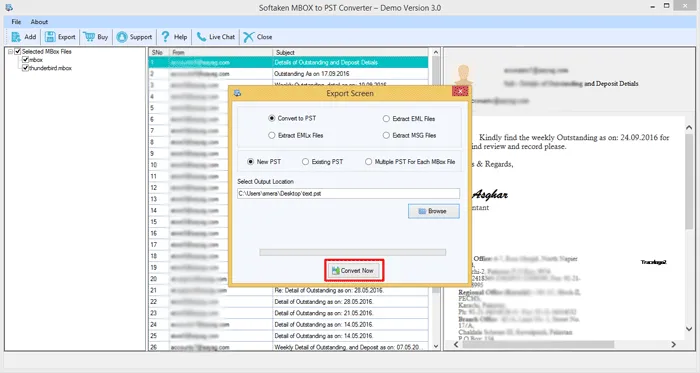Click preview pane scroll right arrow
700x373 pixels.
click(674, 344)
